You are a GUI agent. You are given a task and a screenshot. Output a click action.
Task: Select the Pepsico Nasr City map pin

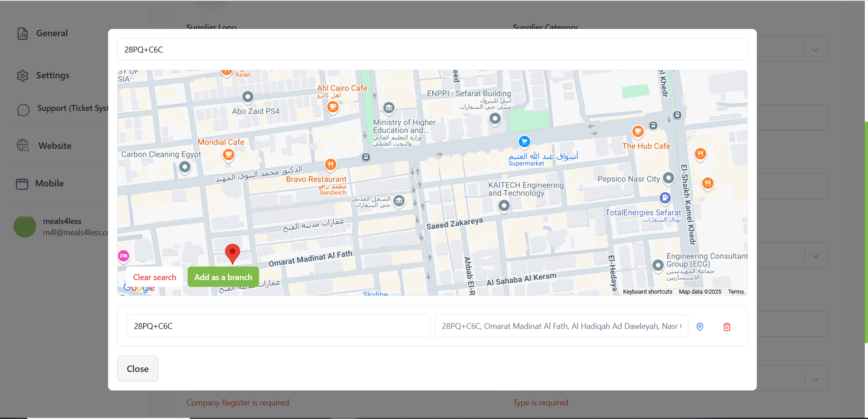coord(669,178)
